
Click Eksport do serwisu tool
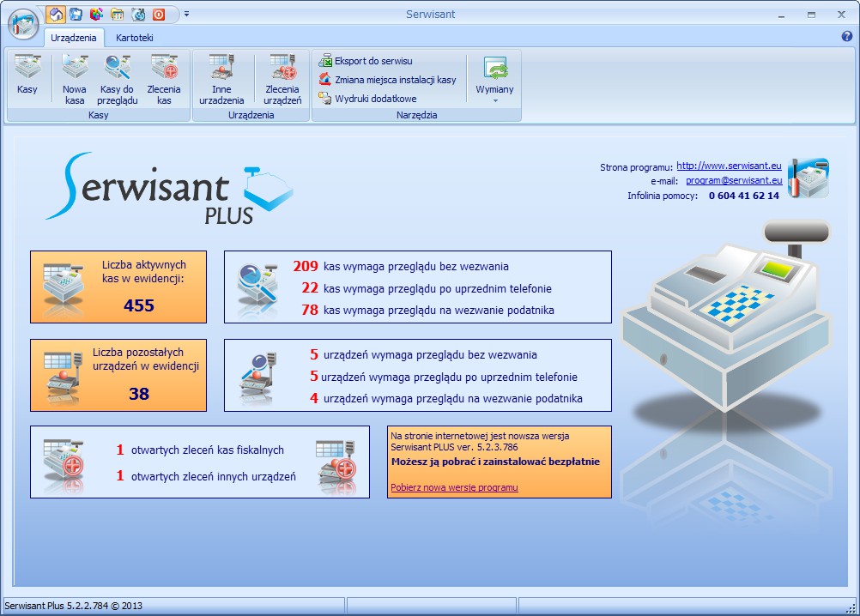click(366, 61)
